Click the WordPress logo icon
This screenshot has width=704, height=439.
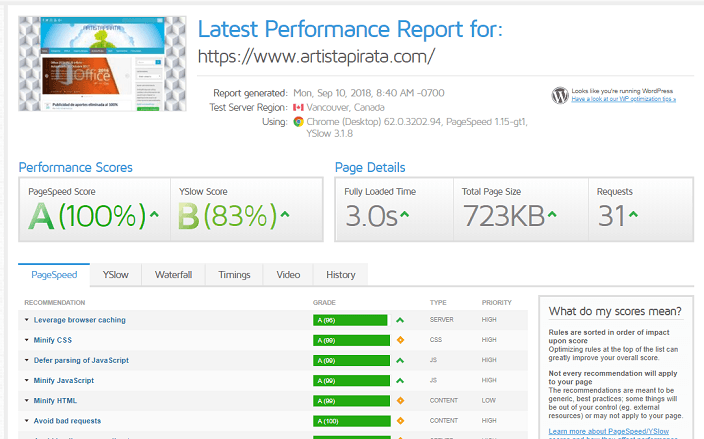click(x=560, y=95)
